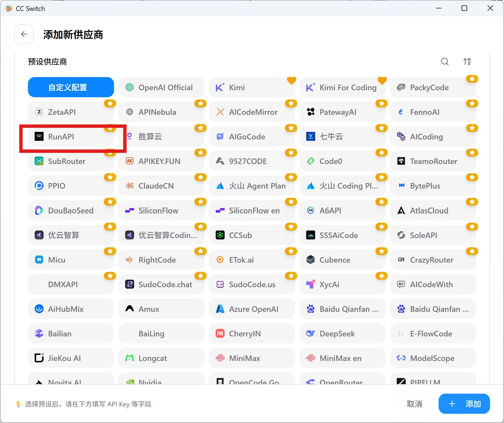Click the PatewayAI logo icon
This screenshot has width=504, height=423.
click(311, 112)
